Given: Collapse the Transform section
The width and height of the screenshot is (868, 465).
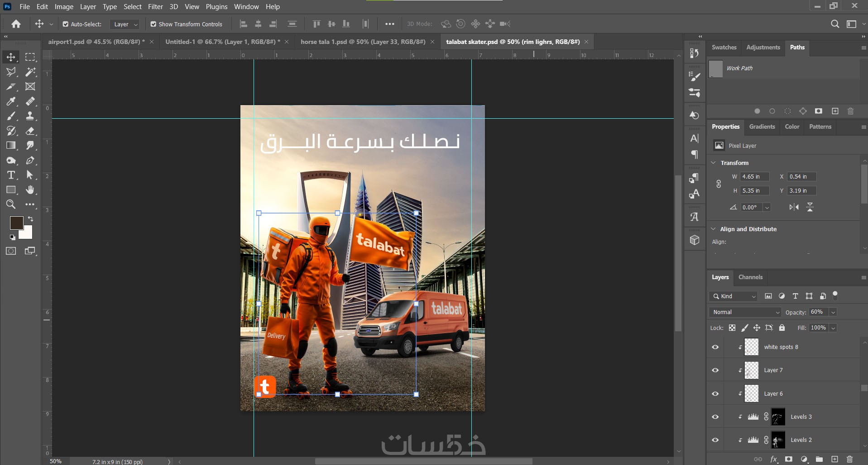Looking at the screenshot, I should [714, 163].
